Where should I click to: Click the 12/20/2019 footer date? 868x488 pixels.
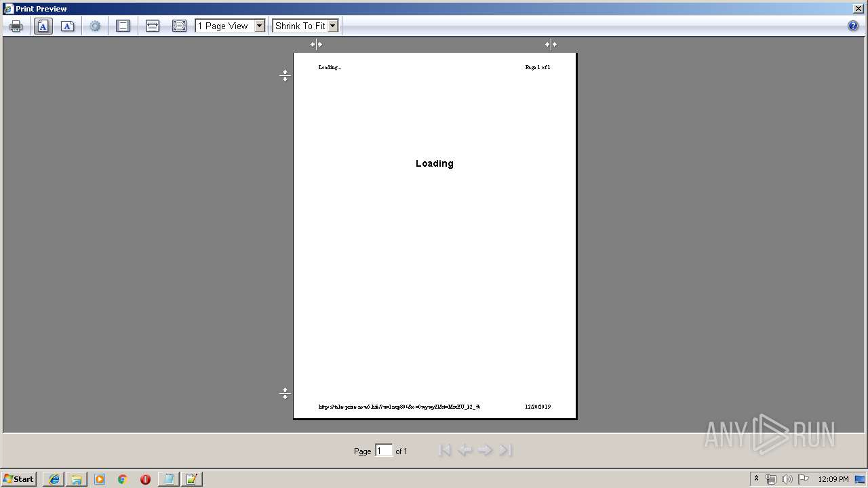coord(538,407)
